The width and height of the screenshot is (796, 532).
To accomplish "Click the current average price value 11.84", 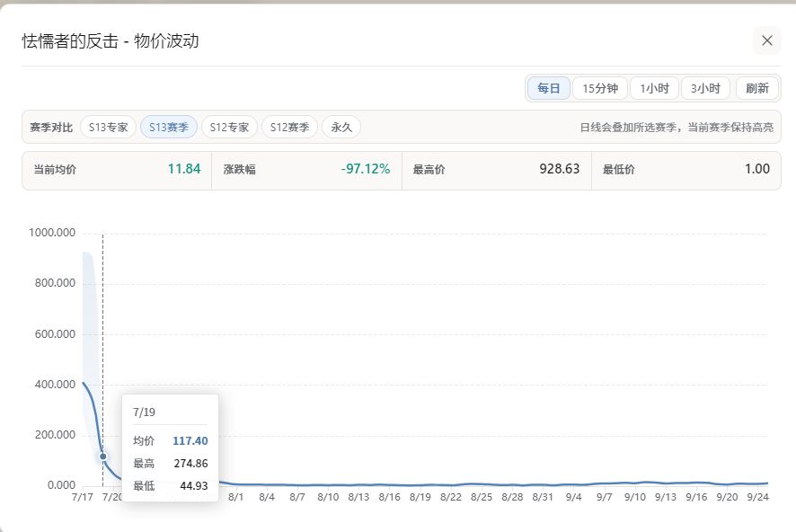I will pyautogui.click(x=184, y=169).
